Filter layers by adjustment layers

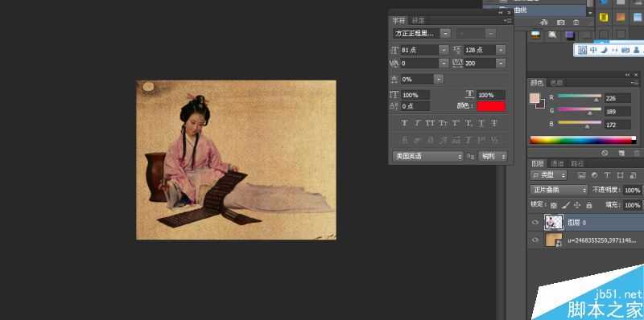[x=594, y=175]
